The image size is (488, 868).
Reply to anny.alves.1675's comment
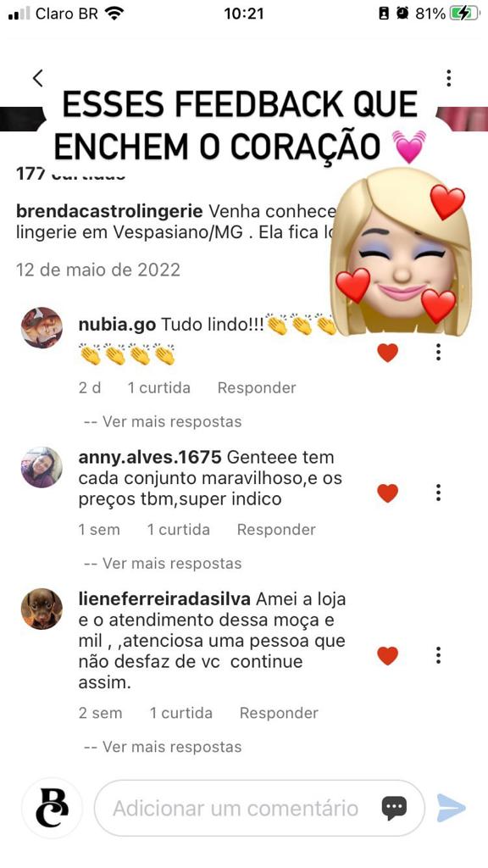(276, 530)
